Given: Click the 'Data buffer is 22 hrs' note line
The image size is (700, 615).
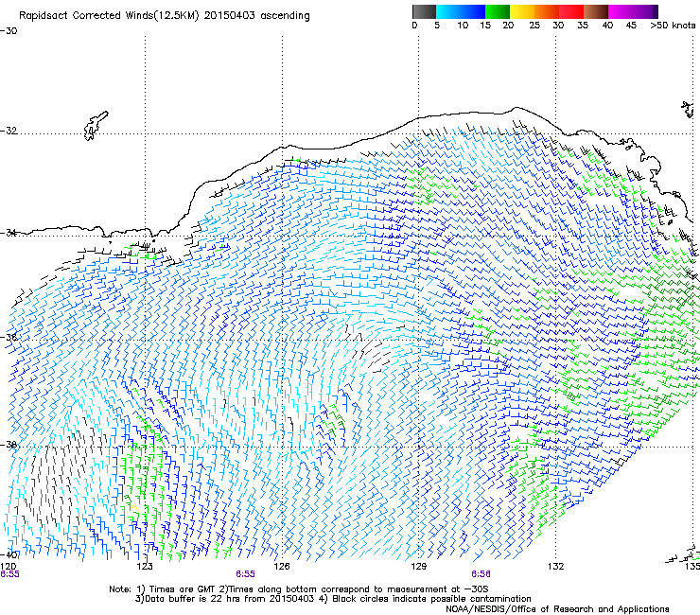Looking at the screenshot, I should click(x=333, y=599).
